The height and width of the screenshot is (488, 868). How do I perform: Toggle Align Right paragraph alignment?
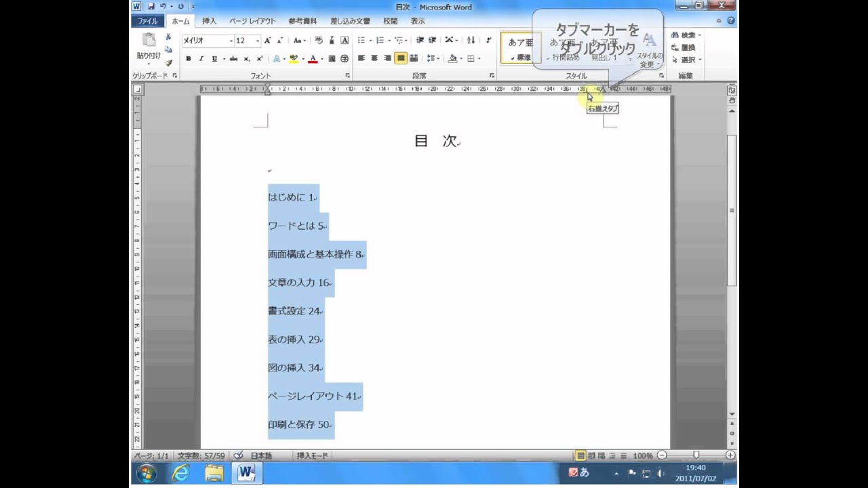coord(387,58)
